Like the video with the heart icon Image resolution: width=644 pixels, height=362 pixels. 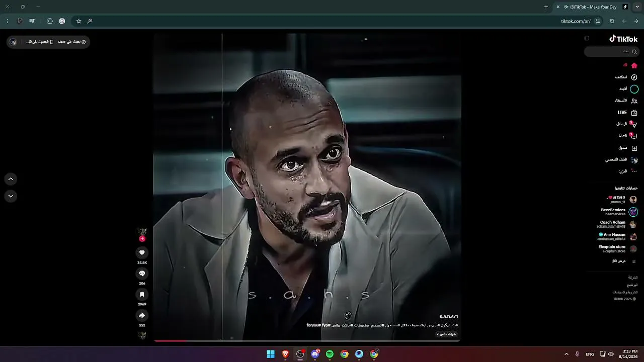pos(142,253)
